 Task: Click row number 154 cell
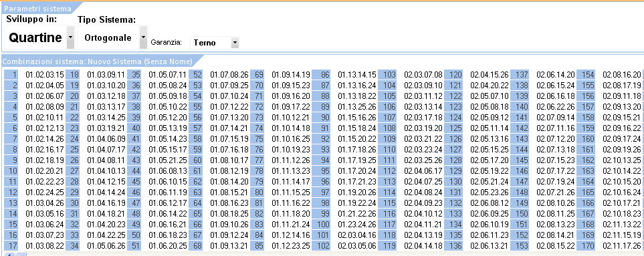pyautogui.click(x=586, y=75)
